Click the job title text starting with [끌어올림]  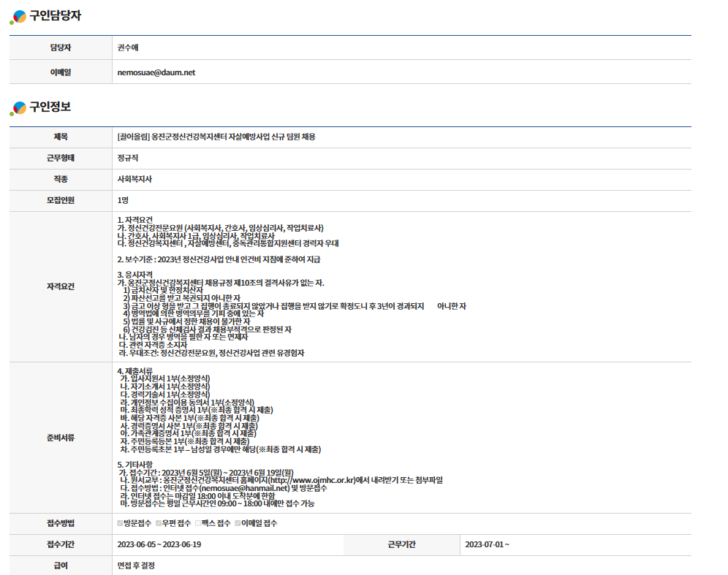point(216,137)
